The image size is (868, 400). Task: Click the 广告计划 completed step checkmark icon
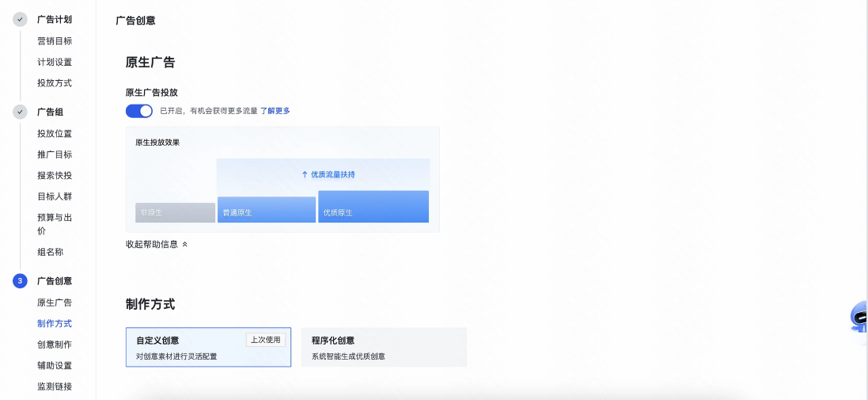(x=20, y=19)
